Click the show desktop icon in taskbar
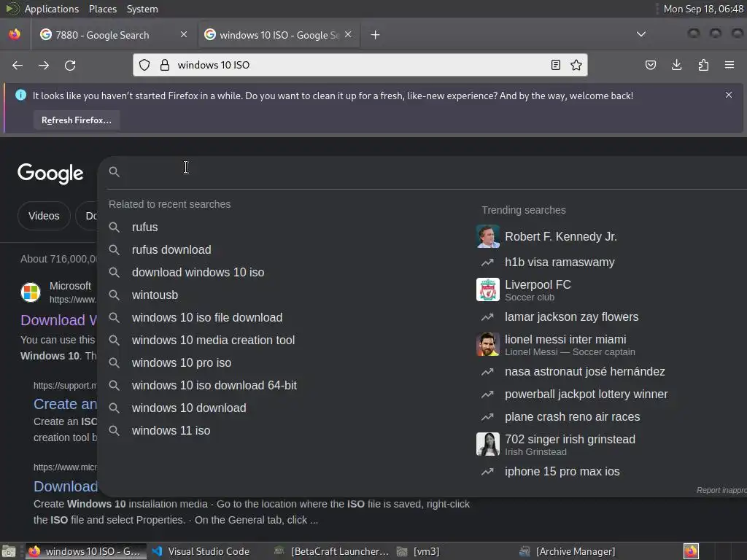Screen dimensions: 747x560 9,551
